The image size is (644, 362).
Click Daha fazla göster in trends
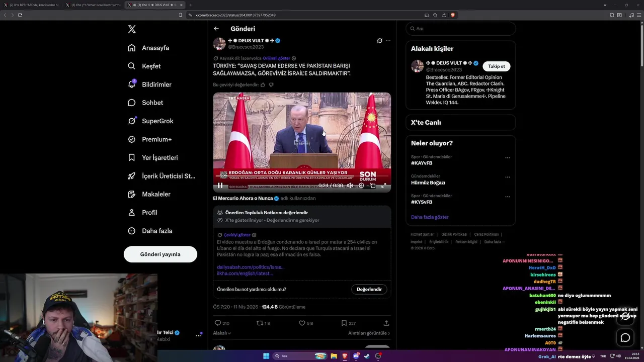click(430, 217)
